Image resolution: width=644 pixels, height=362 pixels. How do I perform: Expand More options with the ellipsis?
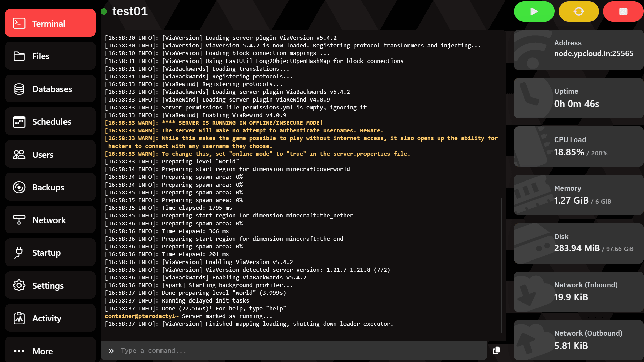click(x=19, y=351)
